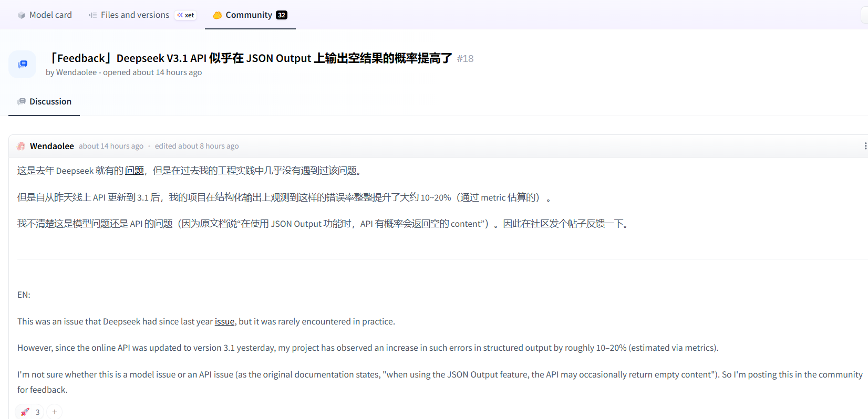The width and height of the screenshot is (868, 419).
Task: Select the Discussion tab
Action: pyautogui.click(x=44, y=101)
